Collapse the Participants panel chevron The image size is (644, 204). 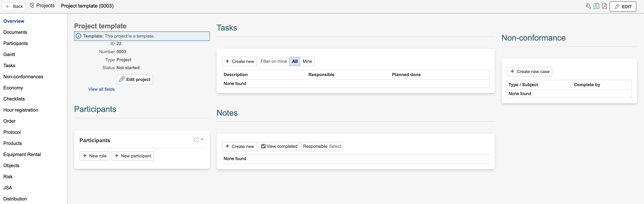tap(202, 140)
